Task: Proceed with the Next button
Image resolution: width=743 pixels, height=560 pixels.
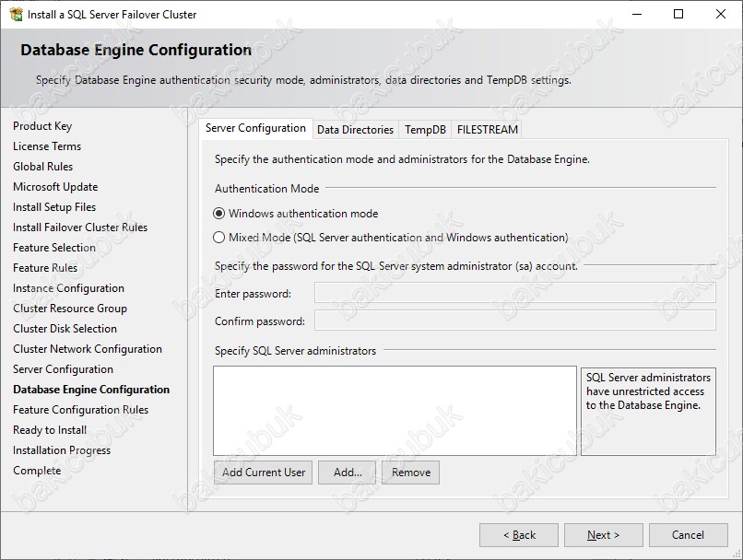Action: 604,535
